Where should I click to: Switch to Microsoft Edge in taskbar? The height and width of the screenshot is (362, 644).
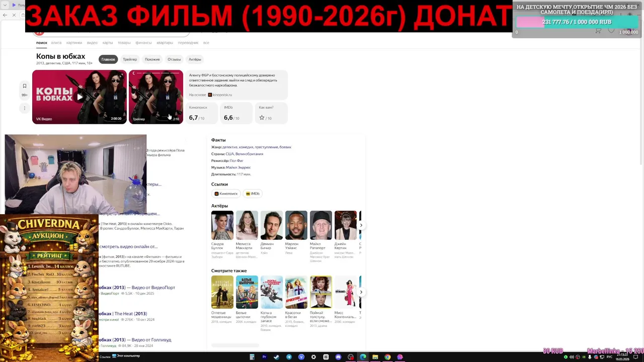tap(363, 357)
